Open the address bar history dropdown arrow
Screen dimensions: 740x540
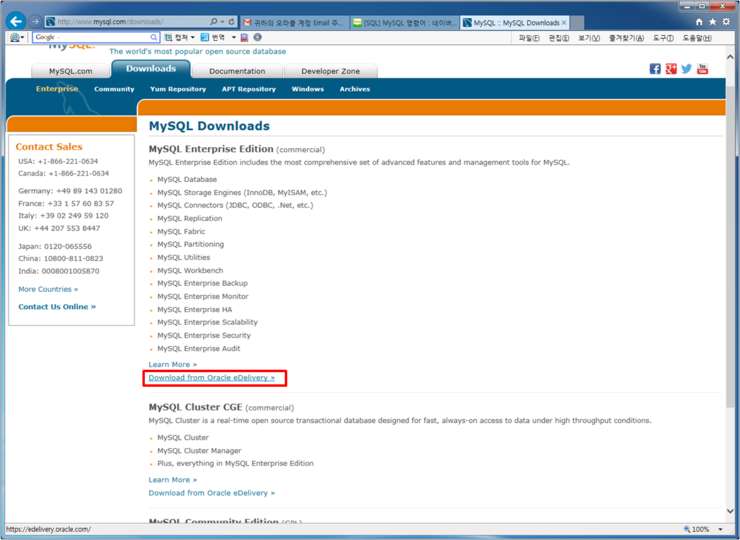pyautogui.click(x=222, y=22)
